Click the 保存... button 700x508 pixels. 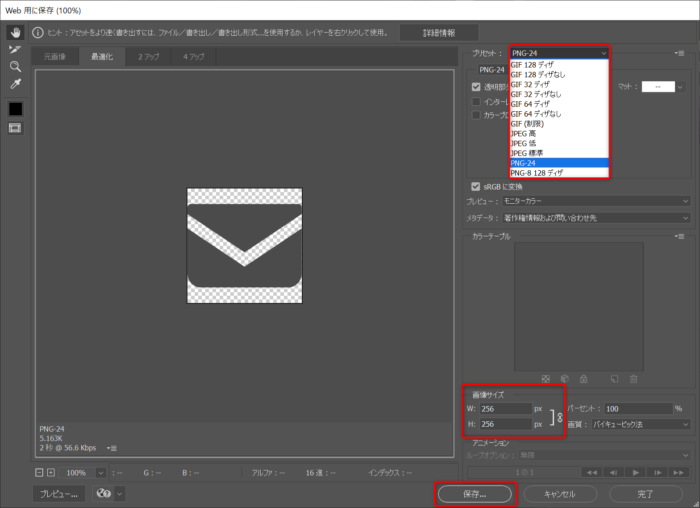click(475, 494)
